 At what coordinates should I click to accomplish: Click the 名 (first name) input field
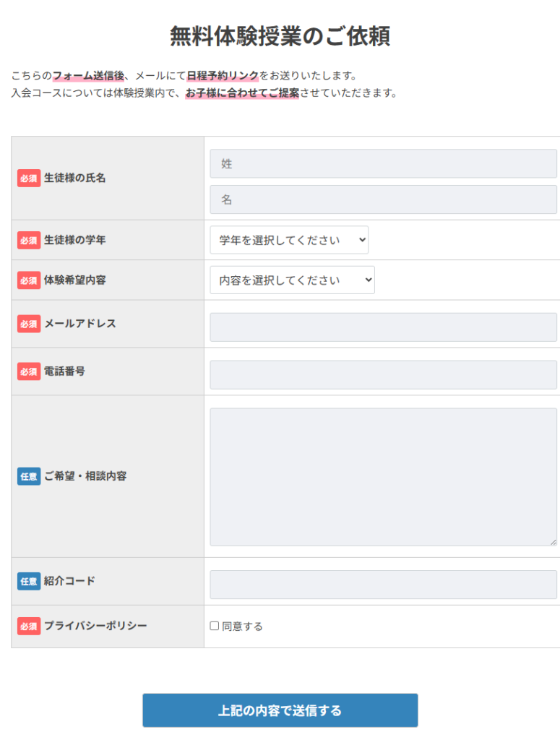383,199
